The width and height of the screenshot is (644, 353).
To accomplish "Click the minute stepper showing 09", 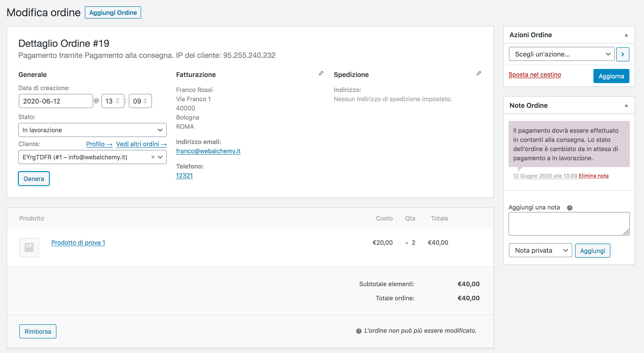I will (x=145, y=101).
